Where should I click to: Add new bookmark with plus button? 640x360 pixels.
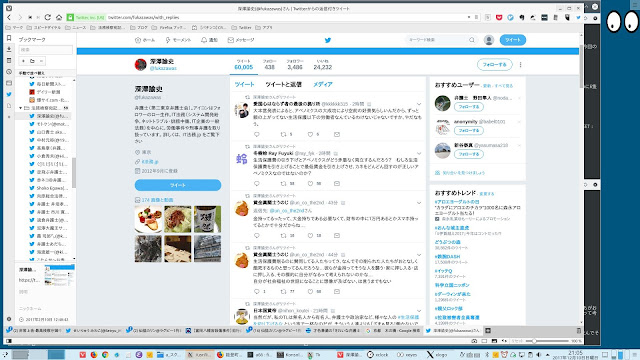(23, 61)
